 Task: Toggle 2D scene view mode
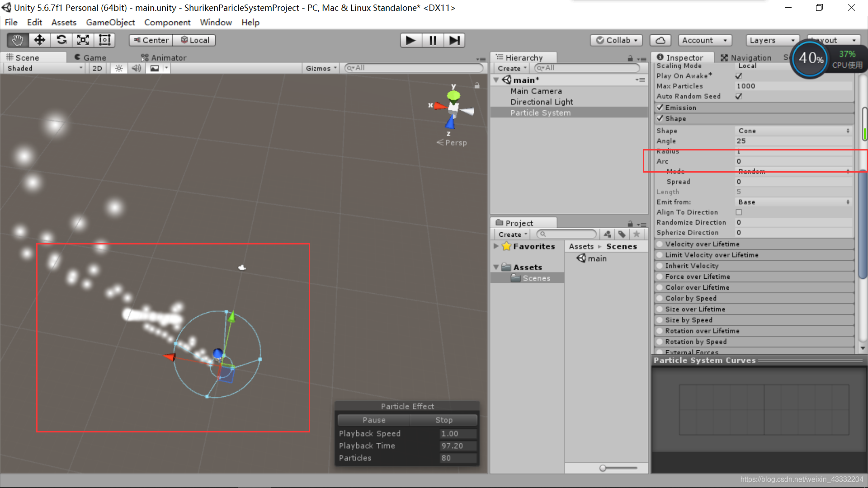97,68
